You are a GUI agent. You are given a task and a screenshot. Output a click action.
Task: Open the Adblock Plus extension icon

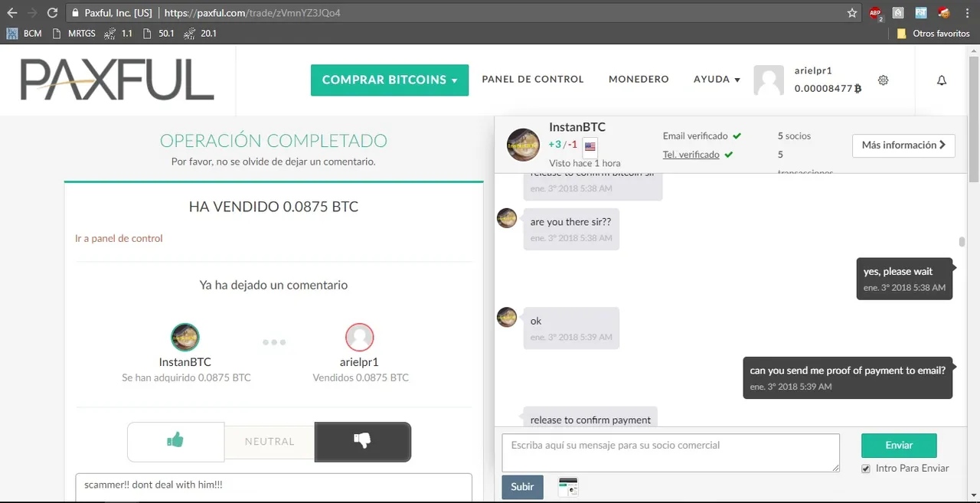(x=876, y=13)
